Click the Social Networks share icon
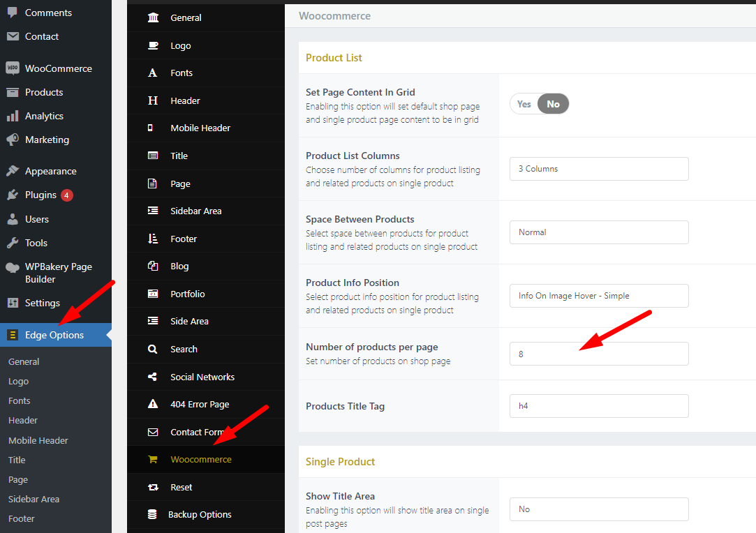756x533 pixels. [x=152, y=377]
